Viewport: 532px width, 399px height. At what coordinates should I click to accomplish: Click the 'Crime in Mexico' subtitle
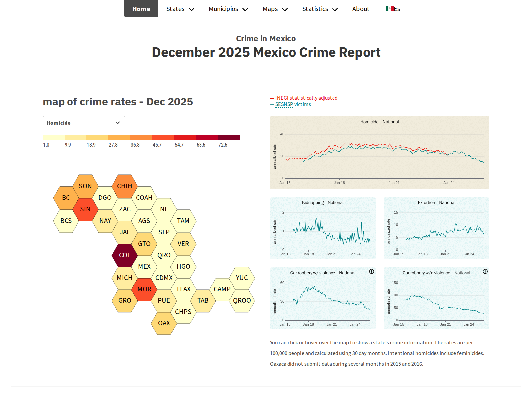pyautogui.click(x=266, y=39)
